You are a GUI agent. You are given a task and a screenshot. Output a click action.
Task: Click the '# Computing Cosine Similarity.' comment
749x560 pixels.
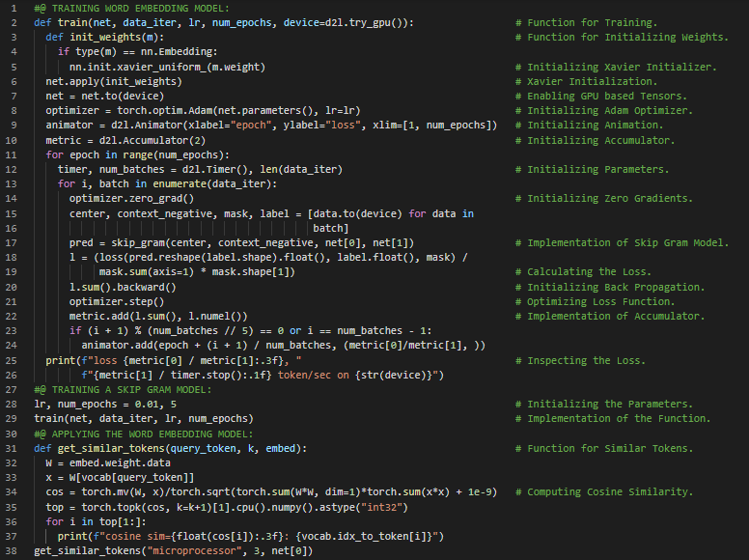[610, 492]
